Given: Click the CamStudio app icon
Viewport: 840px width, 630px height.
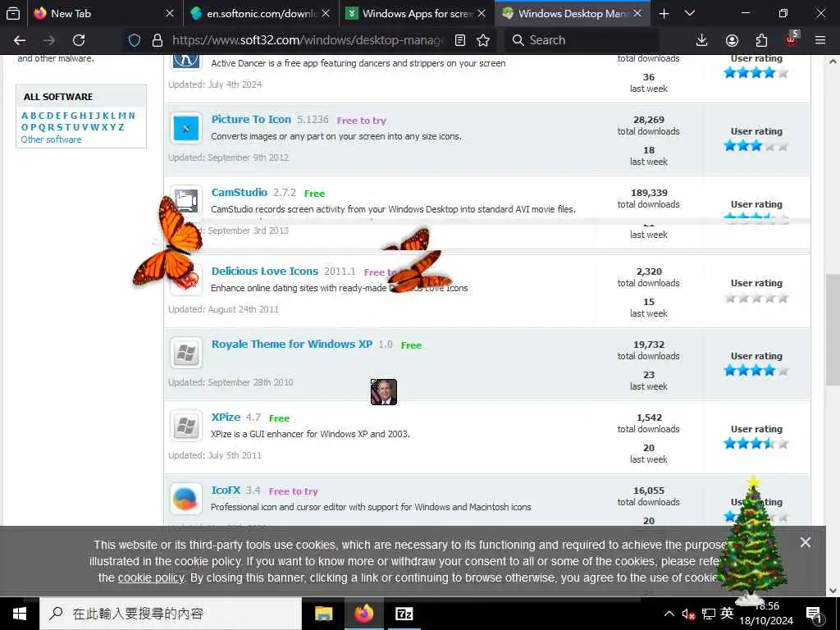Looking at the screenshot, I should 186,201.
